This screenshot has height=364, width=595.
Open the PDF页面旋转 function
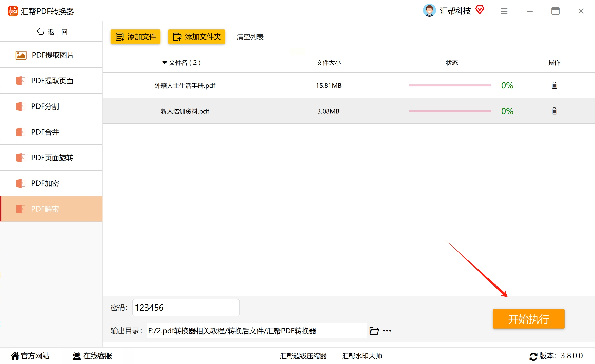coord(52,158)
